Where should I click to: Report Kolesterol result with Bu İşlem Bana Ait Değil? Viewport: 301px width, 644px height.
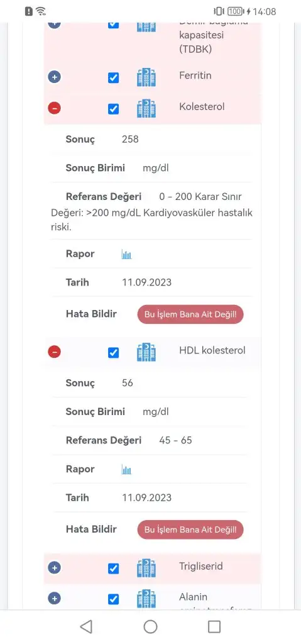click(x=190, y=314)
